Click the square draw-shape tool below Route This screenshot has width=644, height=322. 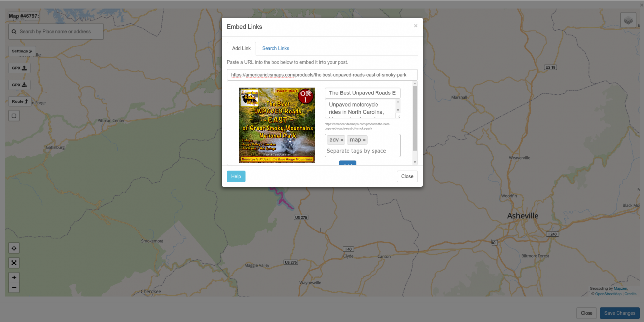(x=14, y=116)
